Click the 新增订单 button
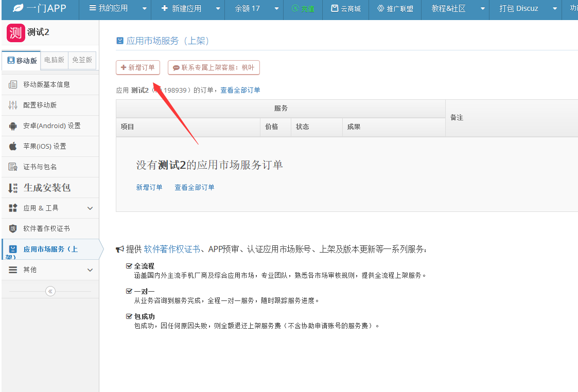The width and height of the screenshot is (578, 392). [138, 68]
